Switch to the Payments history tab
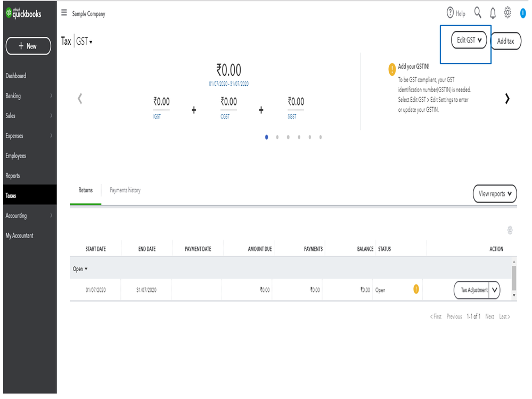 point(125,190)
